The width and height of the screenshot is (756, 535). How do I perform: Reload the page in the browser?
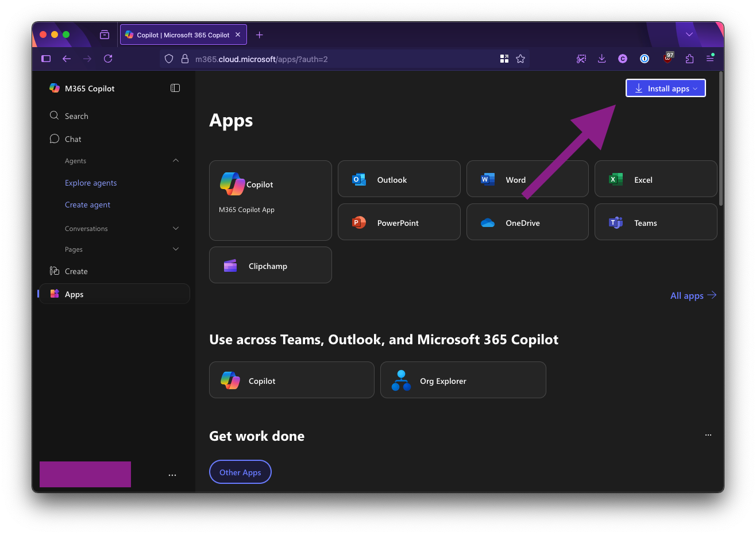[x=108, y=59]
